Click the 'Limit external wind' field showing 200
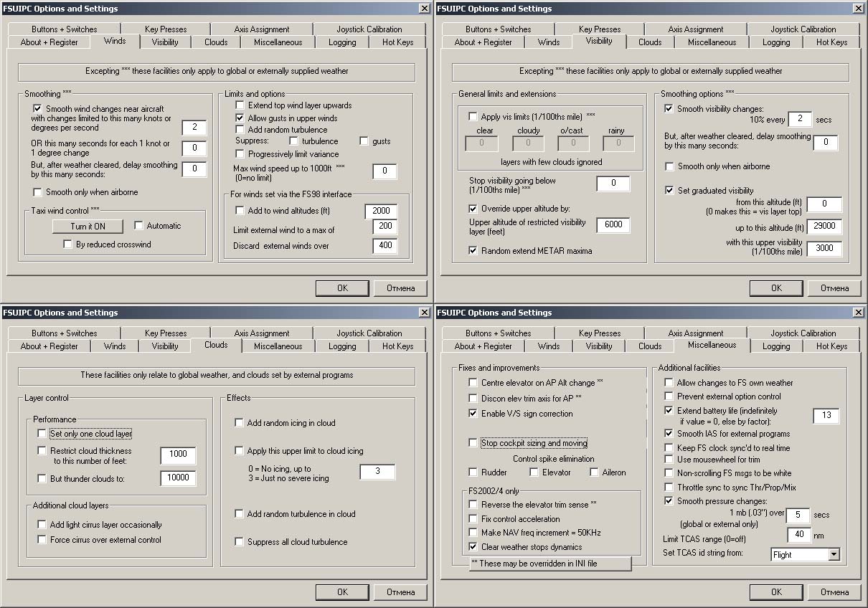 click(385, 228)
